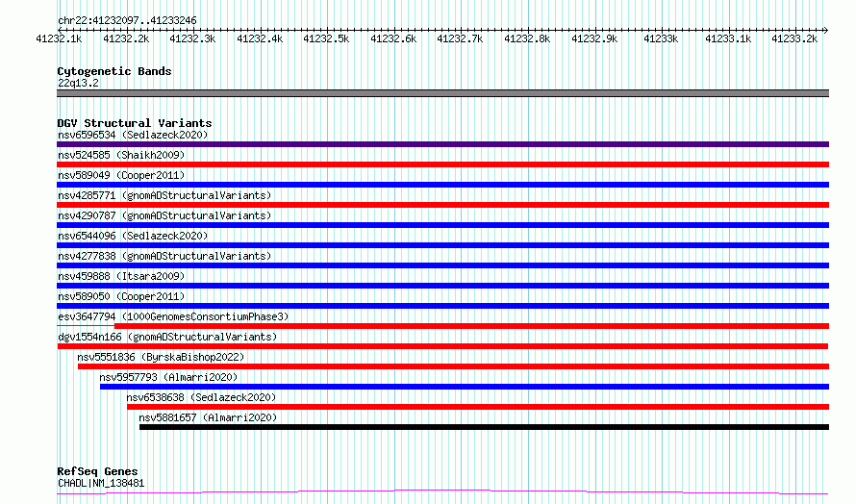Open nsv589050 (Cooper2011) label
The height and width of the screenshot is (504, 856).
pos(121,296)
